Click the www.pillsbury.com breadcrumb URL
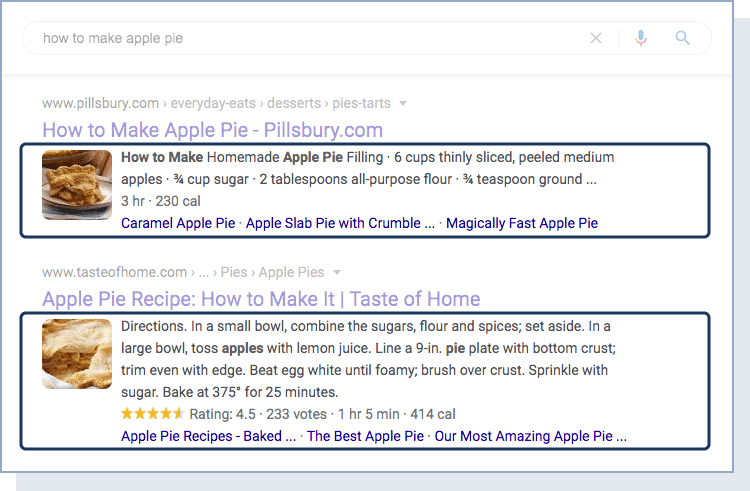This screenshot has width=750, height=491. click(x=101, y=103)
